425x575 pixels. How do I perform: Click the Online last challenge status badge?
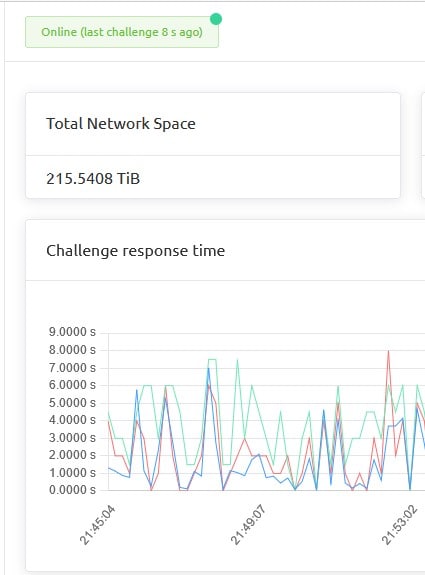pos(122,32)
